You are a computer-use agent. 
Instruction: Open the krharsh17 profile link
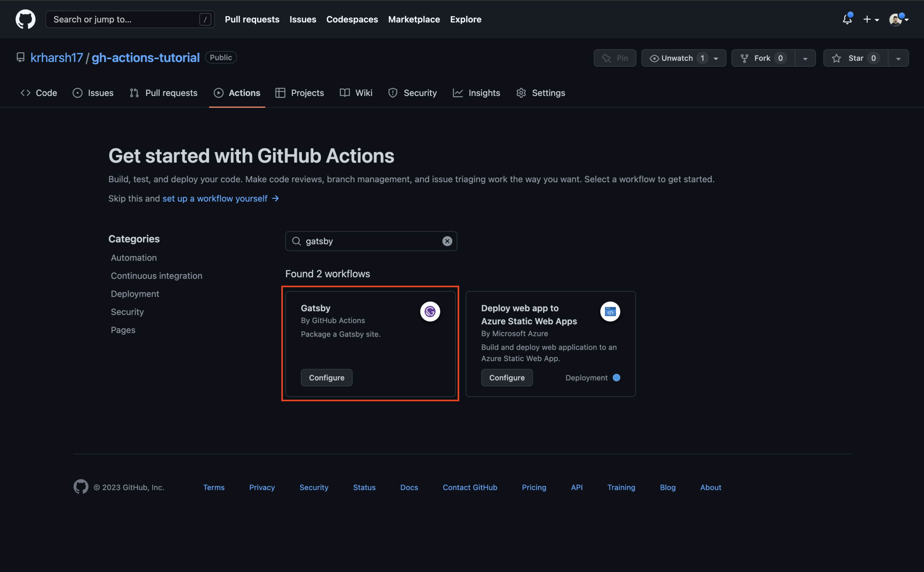coord(56,57)
